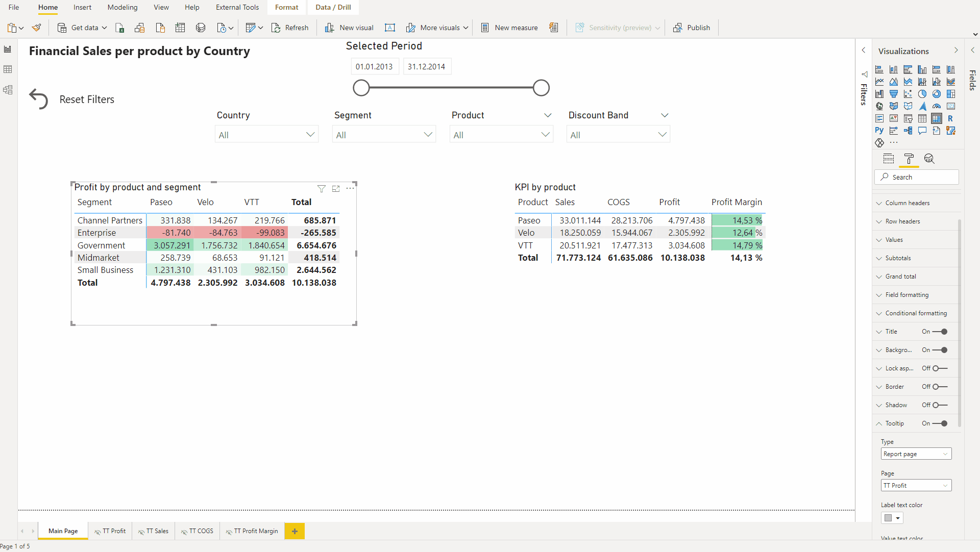Click the Reset Filters back arrow icon
980x552 pixels.
click(x=39, y=99)
